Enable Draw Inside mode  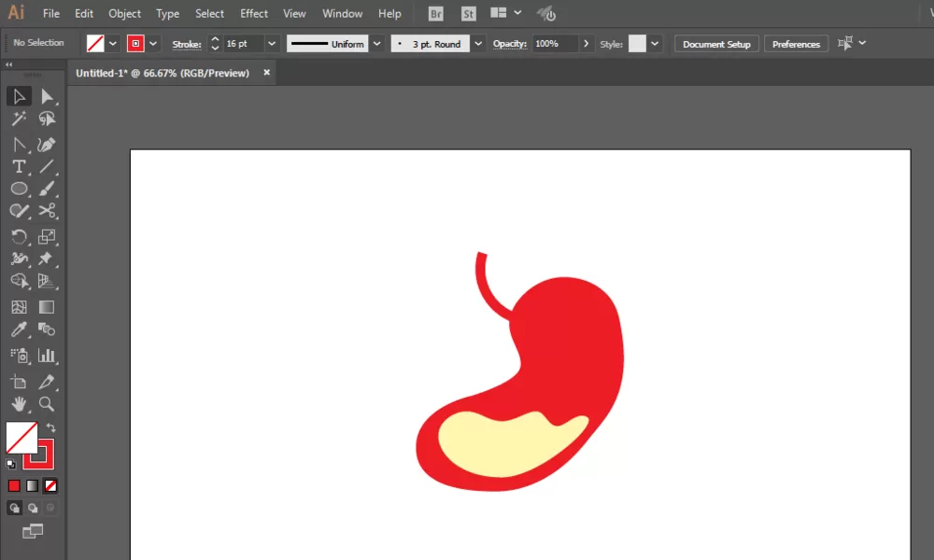pyautogui.click(x=50, y=508)
